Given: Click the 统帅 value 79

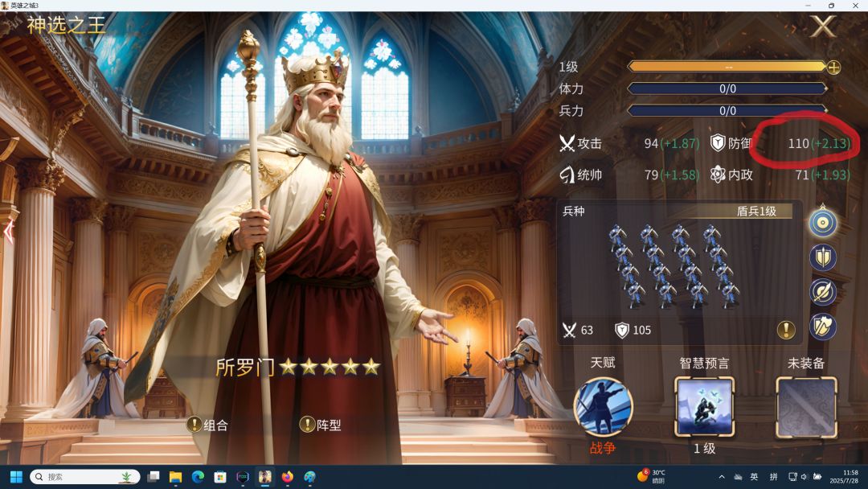Looking at the screenshot, I should coord(651,175).
